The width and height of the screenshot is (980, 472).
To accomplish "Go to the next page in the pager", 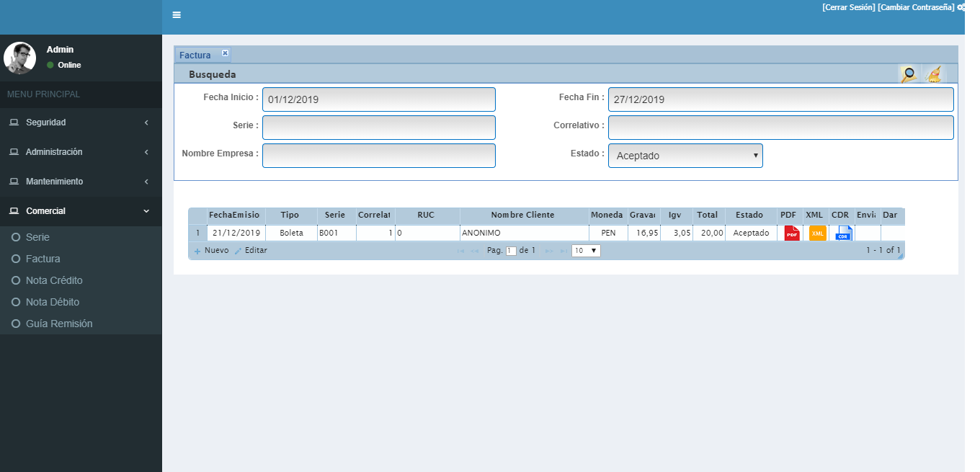I will coord(549,251).
